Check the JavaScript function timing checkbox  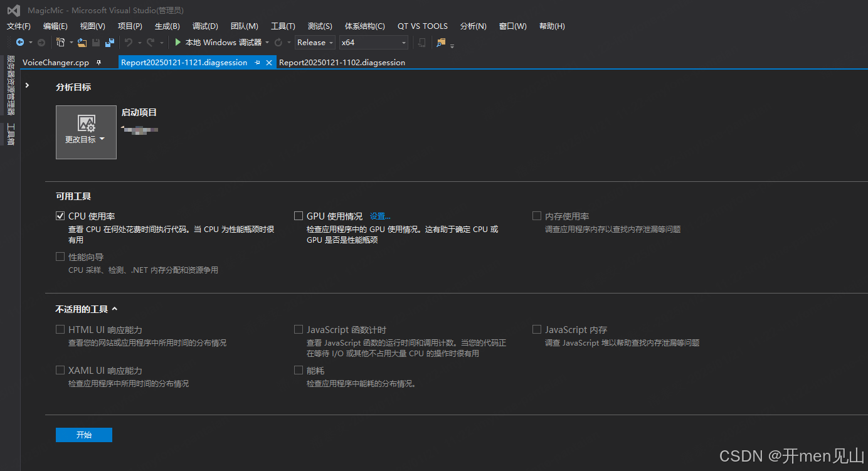click(x=299, y=329)
